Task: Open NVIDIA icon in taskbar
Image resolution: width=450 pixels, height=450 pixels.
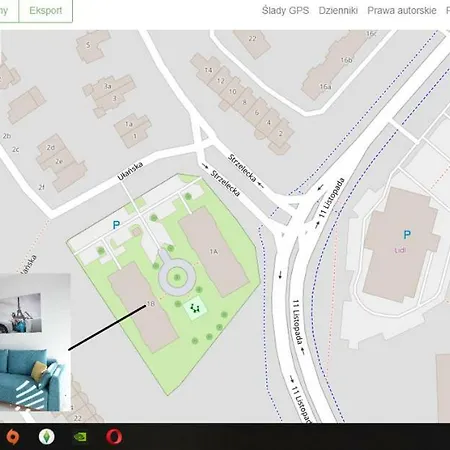Action: pos(80,436)
